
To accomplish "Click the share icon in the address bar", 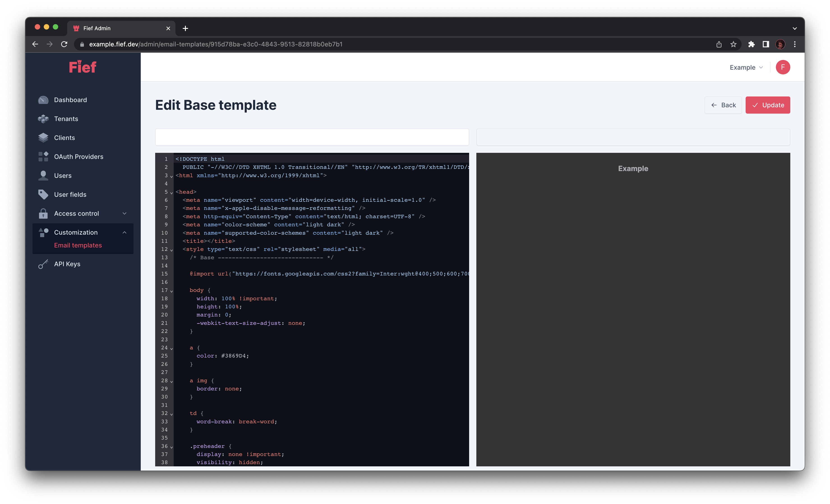I will coord(719,44).
